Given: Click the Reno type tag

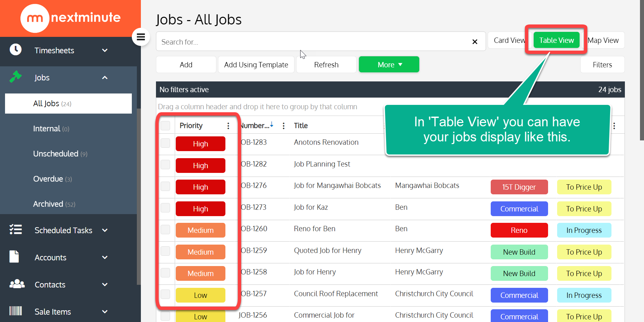Looking at the screenshot, I should (x=519, y=230).
